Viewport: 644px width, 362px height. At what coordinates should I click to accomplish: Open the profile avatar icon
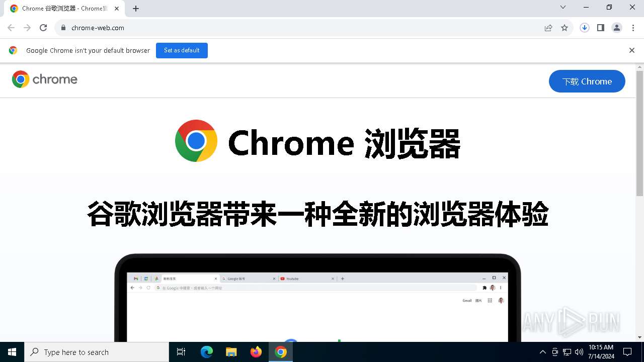pos(617,28)
